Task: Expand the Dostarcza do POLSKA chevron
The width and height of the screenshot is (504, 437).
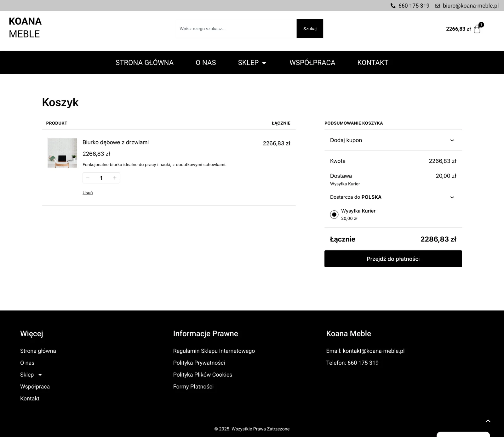Action: click(x=452, y=197)
